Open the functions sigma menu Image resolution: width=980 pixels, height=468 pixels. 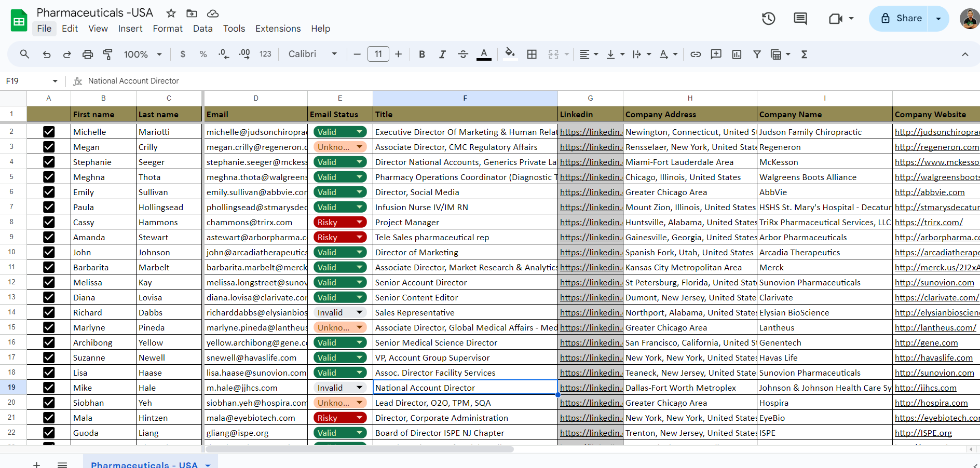tap(804, 54)
